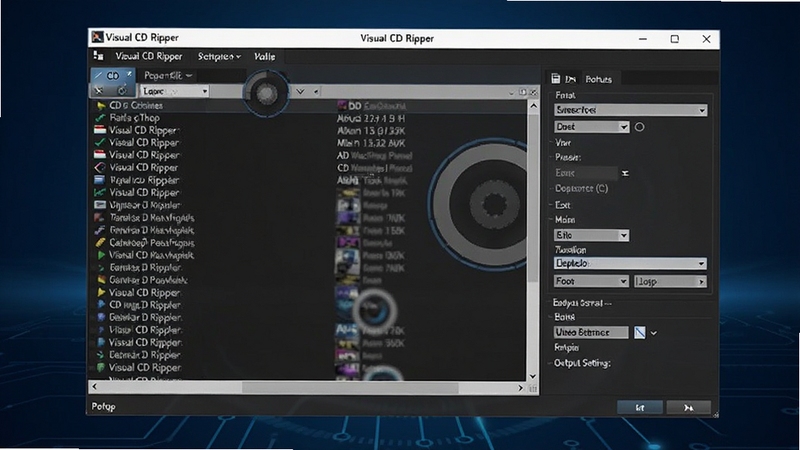Select the "Geiskar D Rippler" list row

pos(145,317)
